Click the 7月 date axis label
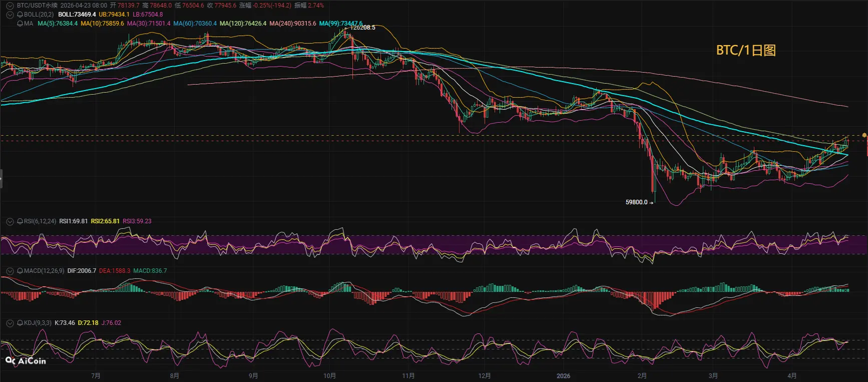The width and height of the screenshot is (868, 382). click(96, 376)
